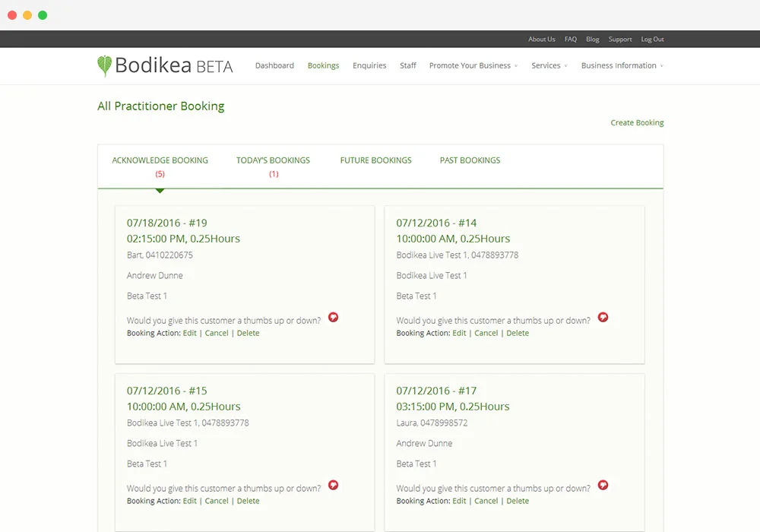Screen dimensions: 760x532
Task: Give a thumbs rating for booking #17
Action: coord(603,485)
